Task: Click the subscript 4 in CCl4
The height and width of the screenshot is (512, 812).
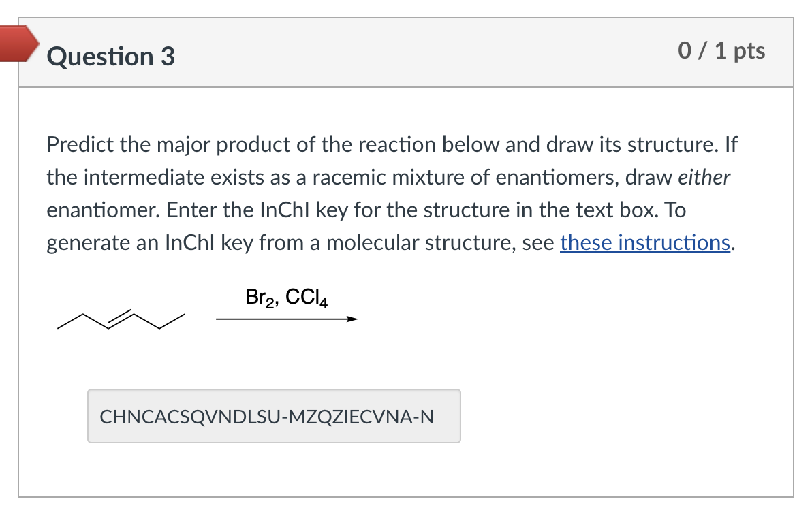Action: coord(325,303)
